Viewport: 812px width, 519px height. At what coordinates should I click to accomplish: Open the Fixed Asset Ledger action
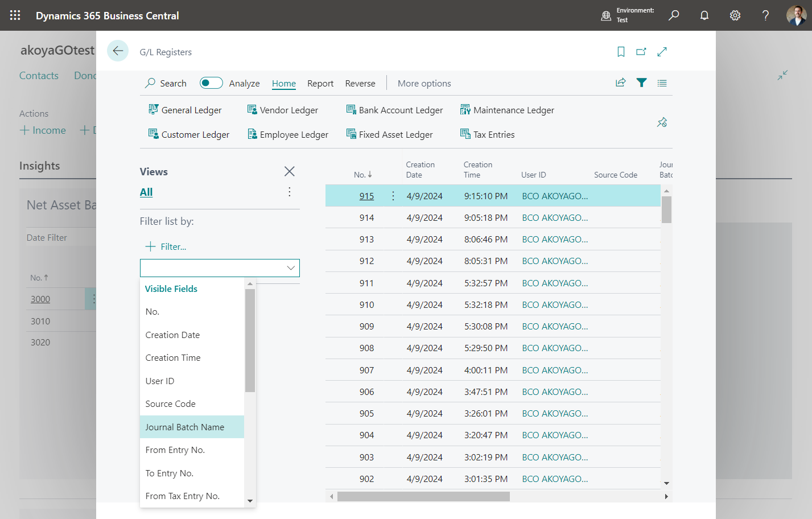click(389, 134)
